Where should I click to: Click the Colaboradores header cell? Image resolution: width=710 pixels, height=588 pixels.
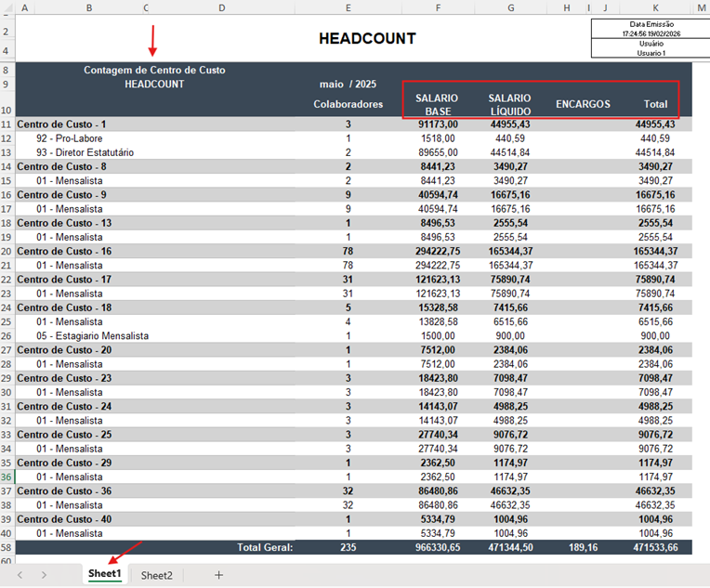coord(348,104)
